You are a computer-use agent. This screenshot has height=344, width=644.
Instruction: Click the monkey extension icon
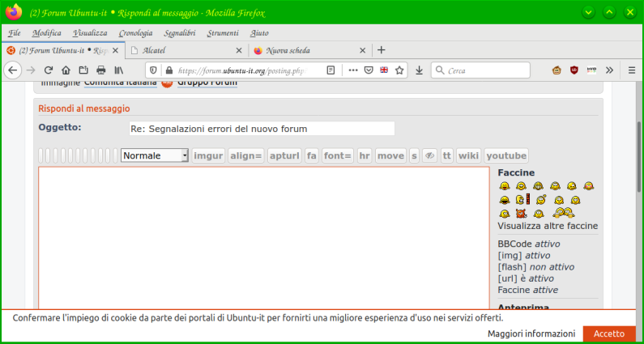pyautogui.click(x=557, y=70)
